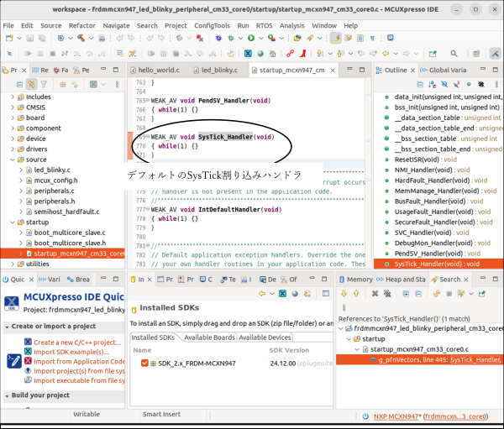Image resolution: width=504 pixels, height=429 pixels.
Task: Click the Global Variables view icon
Action: pyautogui.click(x=423, y=71)
